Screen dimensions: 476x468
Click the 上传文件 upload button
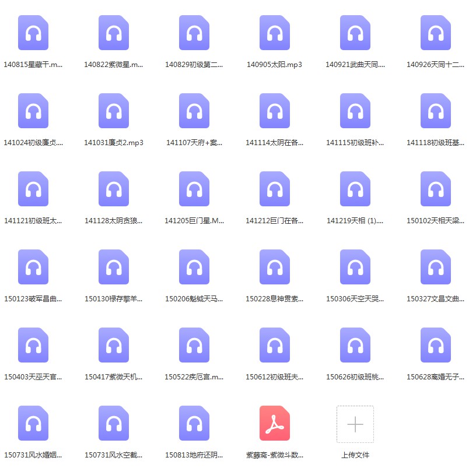355,424
